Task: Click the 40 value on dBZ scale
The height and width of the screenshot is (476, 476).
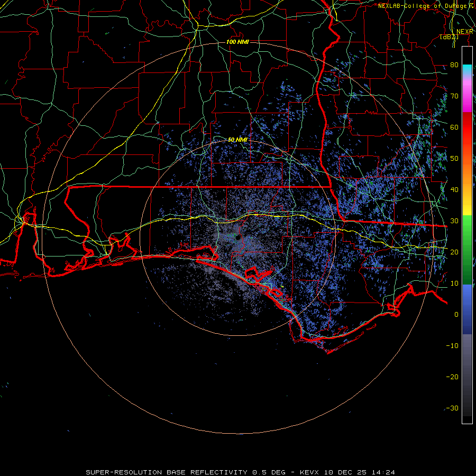Action: [x=454, y=189]
